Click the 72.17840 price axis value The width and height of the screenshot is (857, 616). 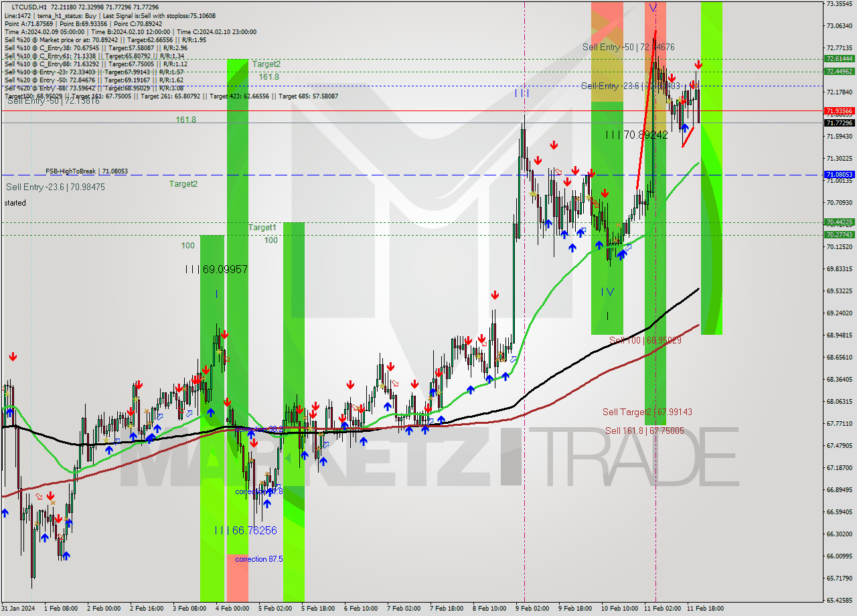pos(839,92)
